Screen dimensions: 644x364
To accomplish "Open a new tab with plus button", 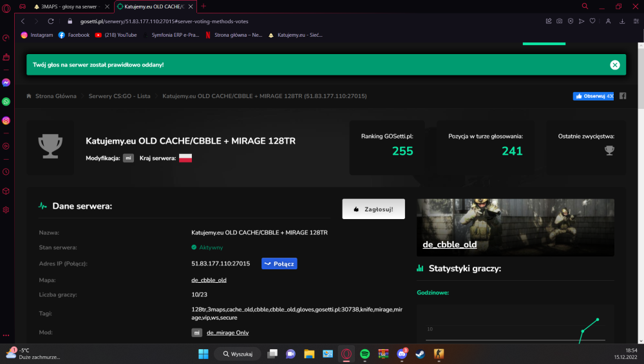I will (x=204, y=6).
